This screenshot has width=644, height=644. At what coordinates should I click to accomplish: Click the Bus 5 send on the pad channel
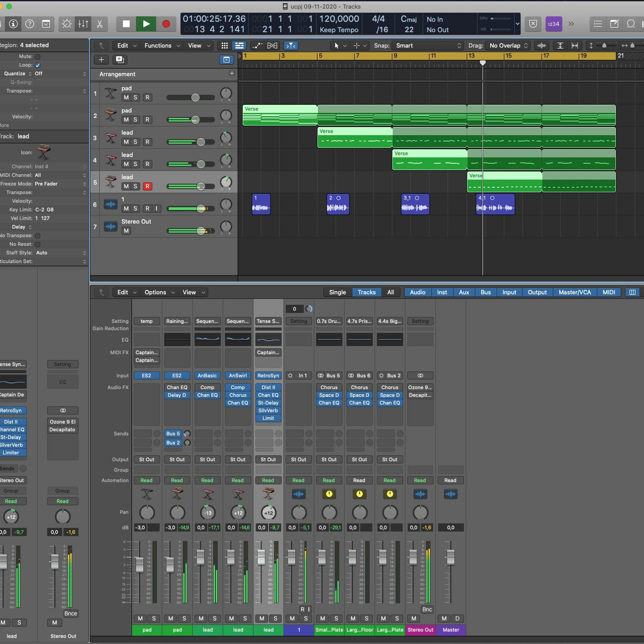pos(173,434)
